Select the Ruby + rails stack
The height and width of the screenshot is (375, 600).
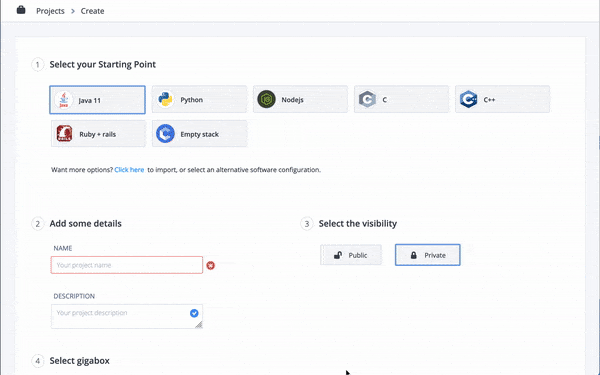98,134
